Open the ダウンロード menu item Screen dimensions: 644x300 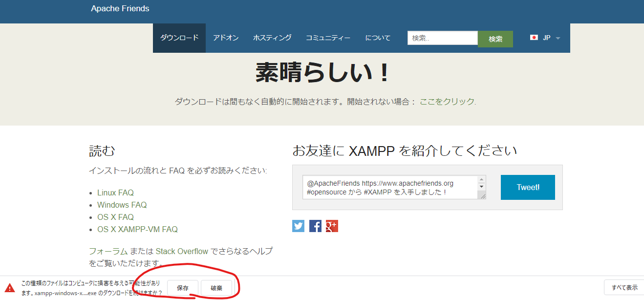tap(179, 38)
